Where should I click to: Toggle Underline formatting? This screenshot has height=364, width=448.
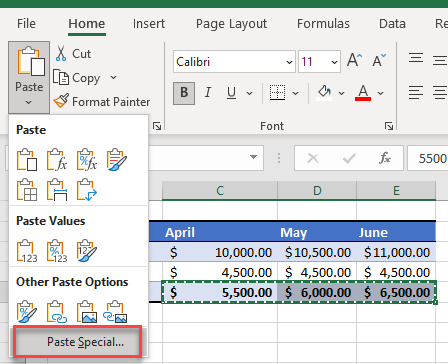[231, 93]
